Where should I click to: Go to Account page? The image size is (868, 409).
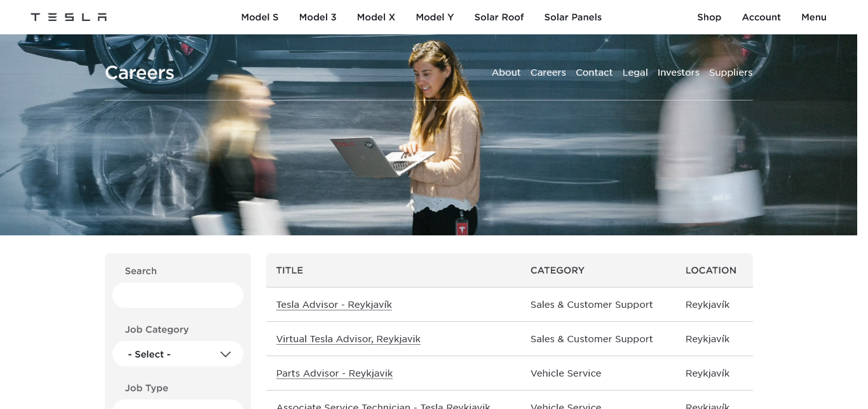click(761, 17)
